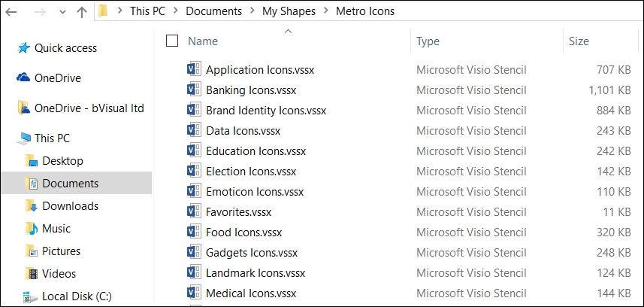This screenshot has height=307, width=644.
Task: Click Visio icon for Brand Identity Icons.vssx
Action: pos(193,111)
